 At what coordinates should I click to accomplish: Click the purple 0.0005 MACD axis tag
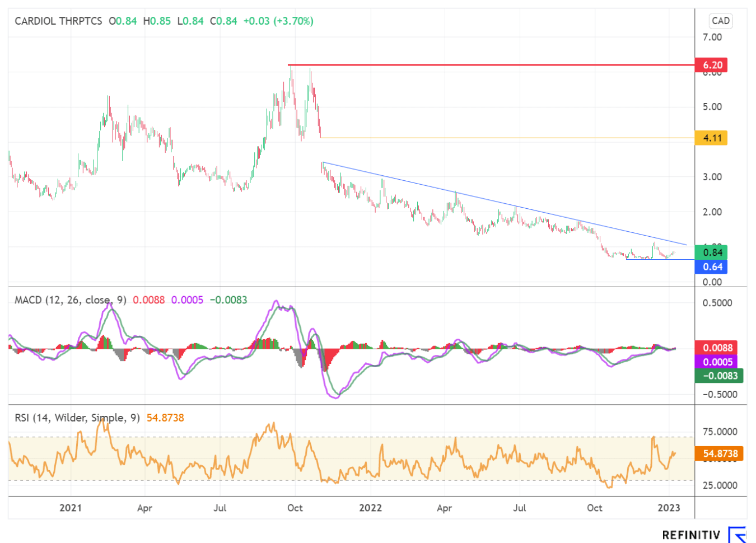(x=717, y=362)
